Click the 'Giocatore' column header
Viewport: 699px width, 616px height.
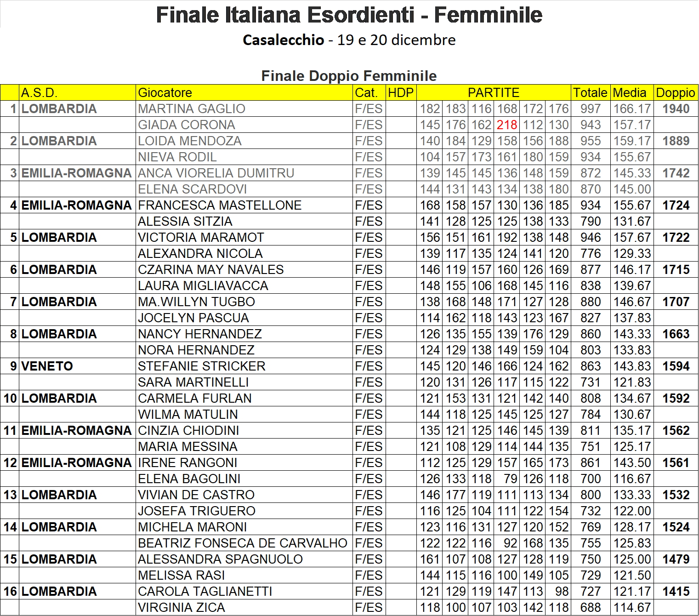(x=244, y=93)
